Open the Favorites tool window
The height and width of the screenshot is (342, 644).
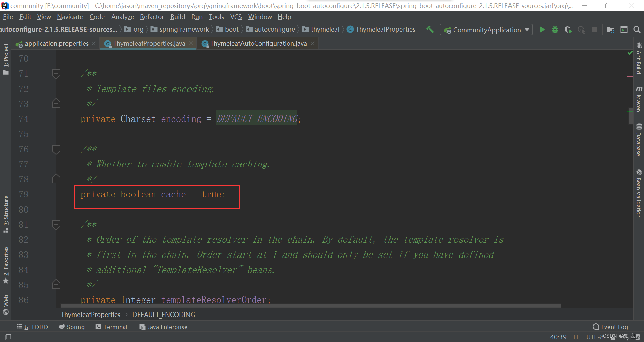6,265
